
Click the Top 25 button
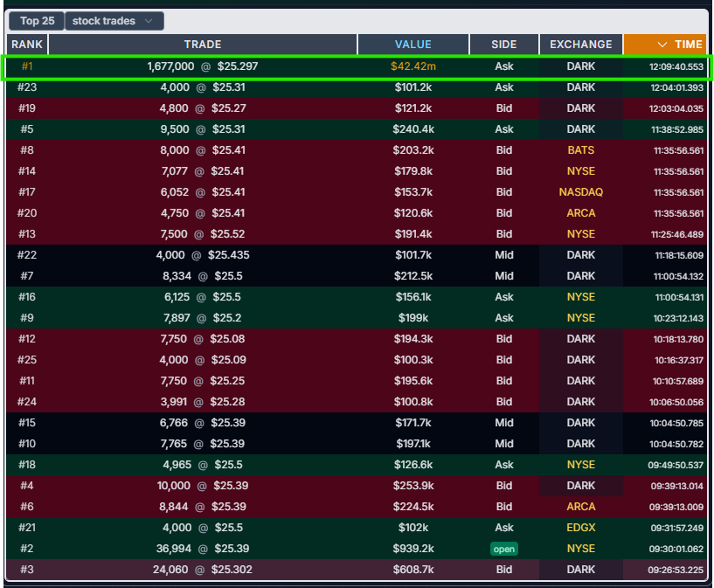click(x=37, y=21)
